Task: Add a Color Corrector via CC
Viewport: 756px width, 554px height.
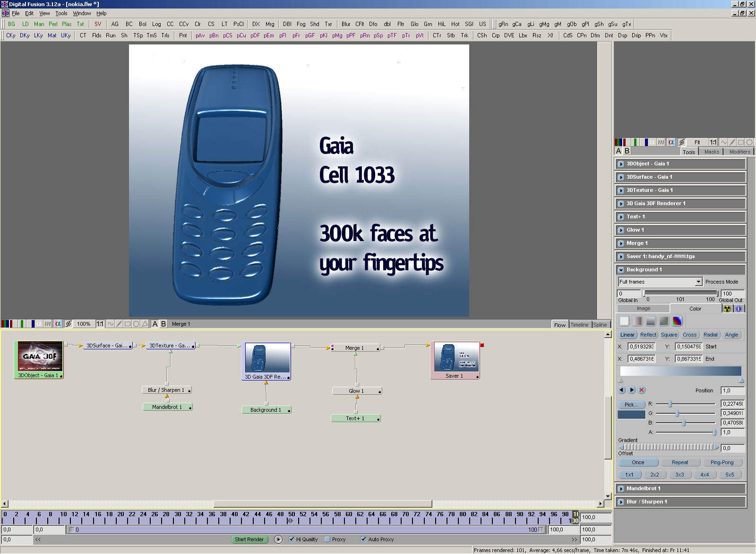Action: 170,24
